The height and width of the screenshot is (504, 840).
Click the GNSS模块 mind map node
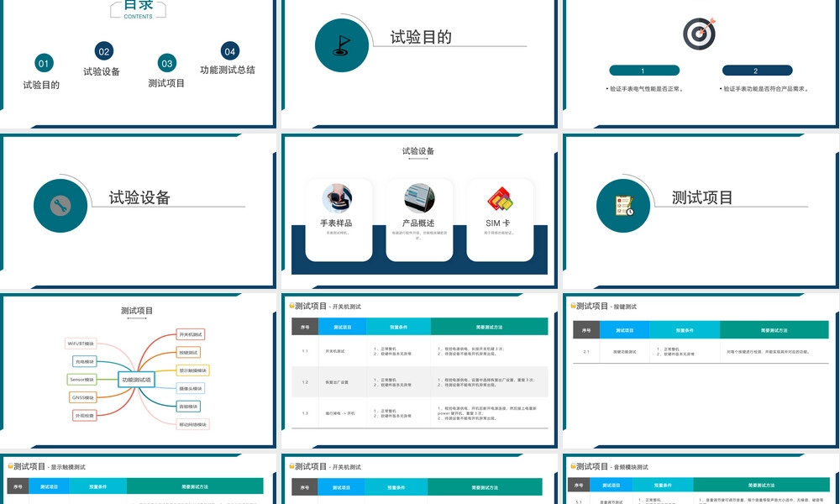83,397
